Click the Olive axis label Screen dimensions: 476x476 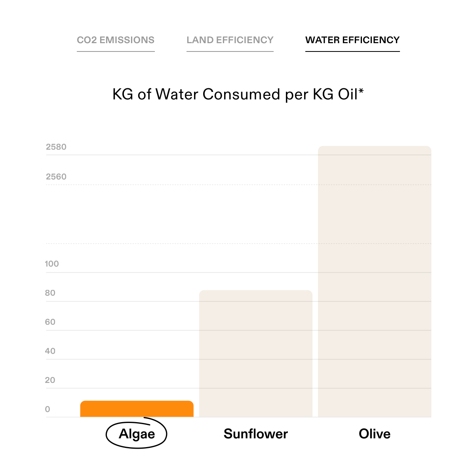coord(375,434)
